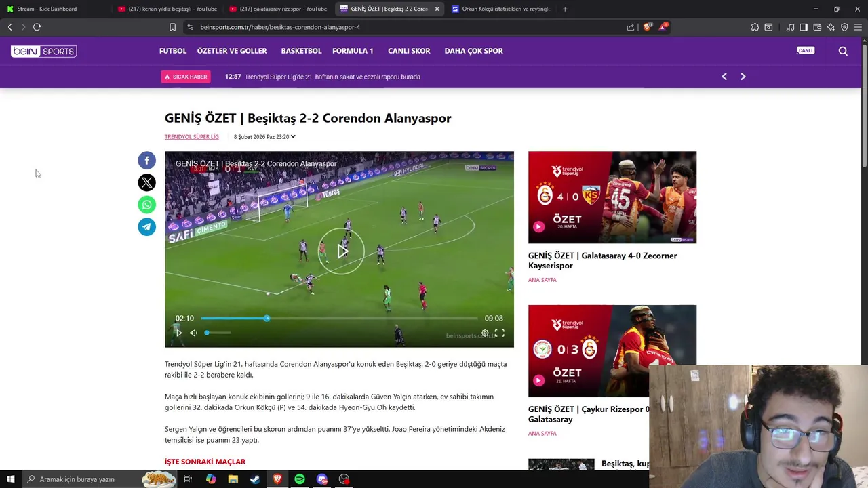Screen dimensions: 868x488
Task: Click the address bar URL
Action: pyautogui.click(x=280, y=27)
